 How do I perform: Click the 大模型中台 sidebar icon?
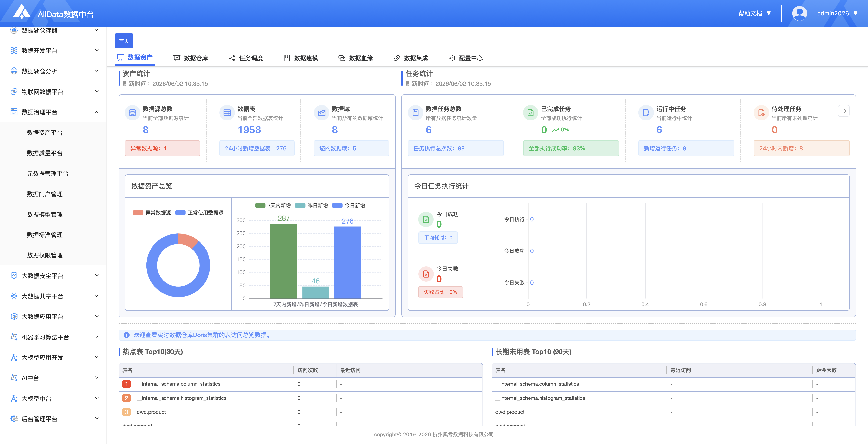14,398
